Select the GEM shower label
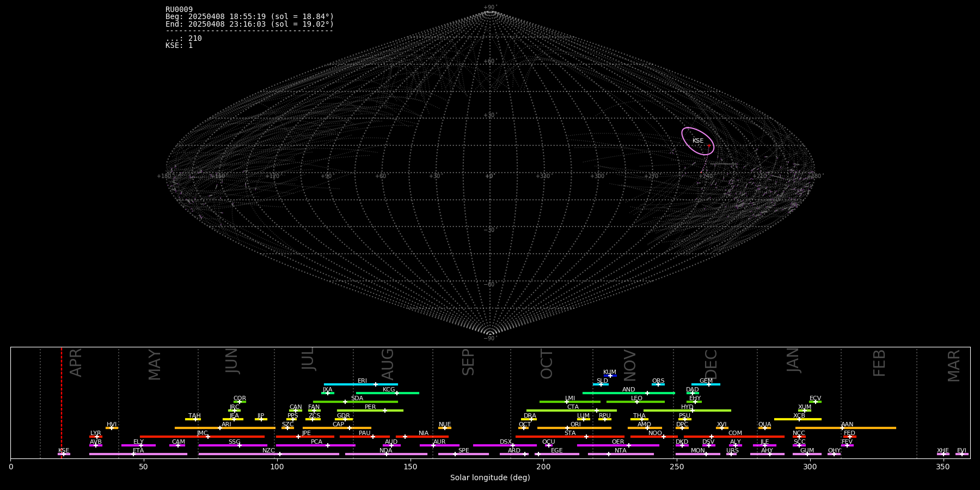Viewport: 980px width, 490px height. [x=706, y=381]
